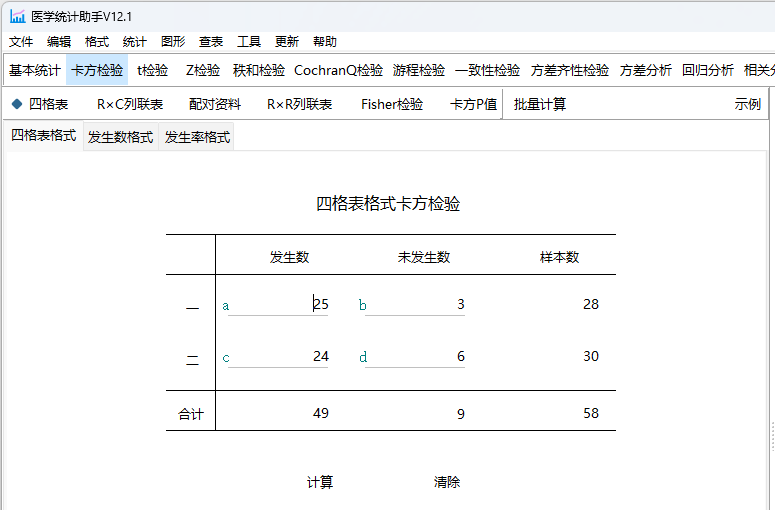Screen dimensions: 775x510
Task: Select the 卡方检验 category
Action: pyautogui.click(x=97, y=70)
